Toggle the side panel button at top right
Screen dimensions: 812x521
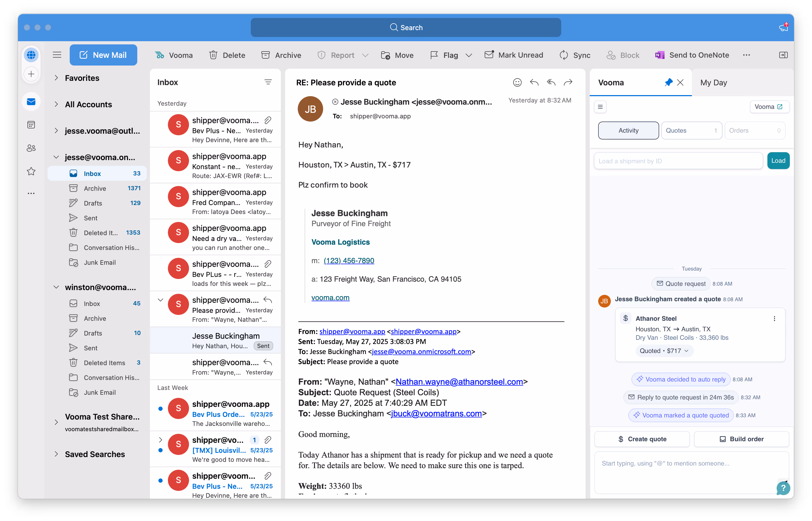click(783, 55)
